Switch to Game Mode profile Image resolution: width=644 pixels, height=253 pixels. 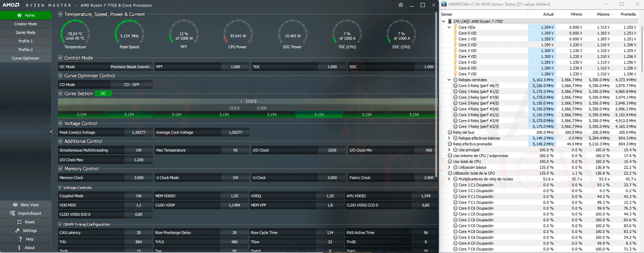click(25, 32)
